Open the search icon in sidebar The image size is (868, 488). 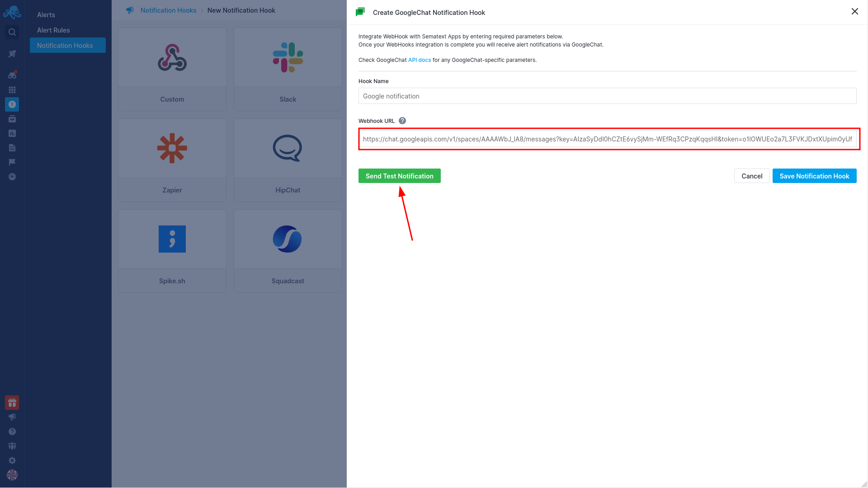[12, 32]
